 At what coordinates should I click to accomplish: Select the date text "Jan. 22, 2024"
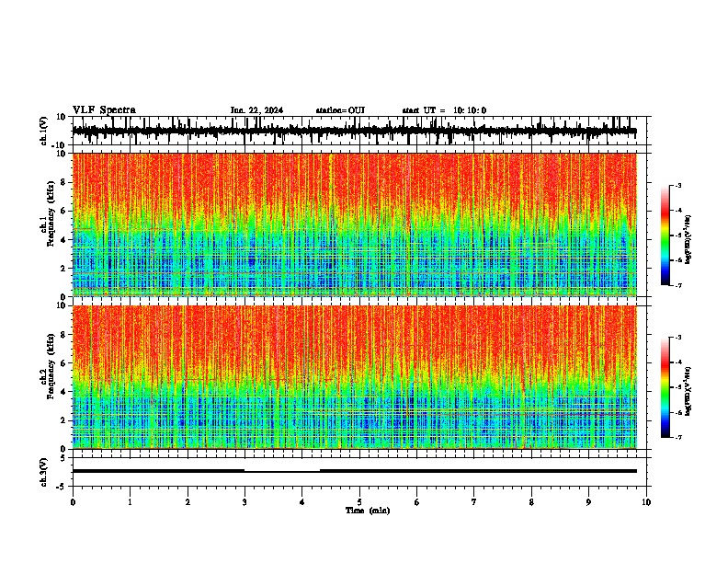coord(256,110)
